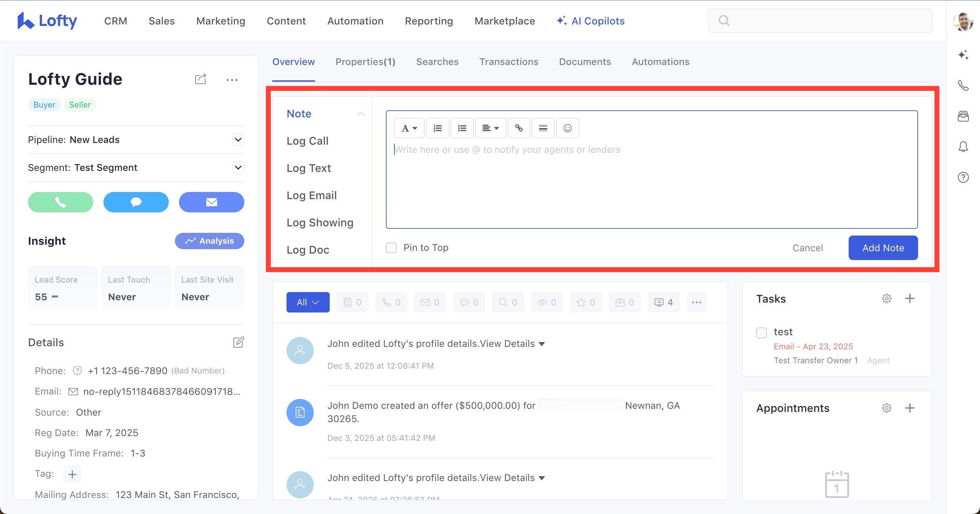Open the Segment Test Segment dropdown
980x514 pixels.
238,167
